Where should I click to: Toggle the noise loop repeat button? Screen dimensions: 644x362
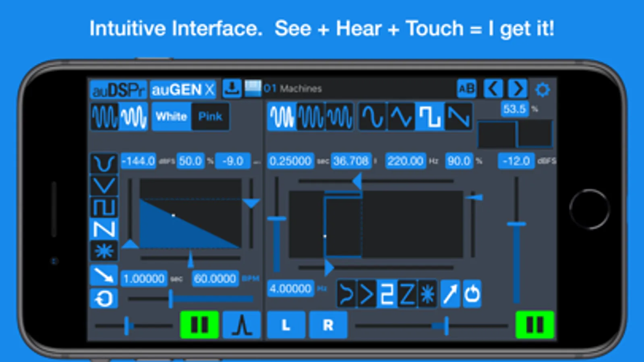(104, 298)
